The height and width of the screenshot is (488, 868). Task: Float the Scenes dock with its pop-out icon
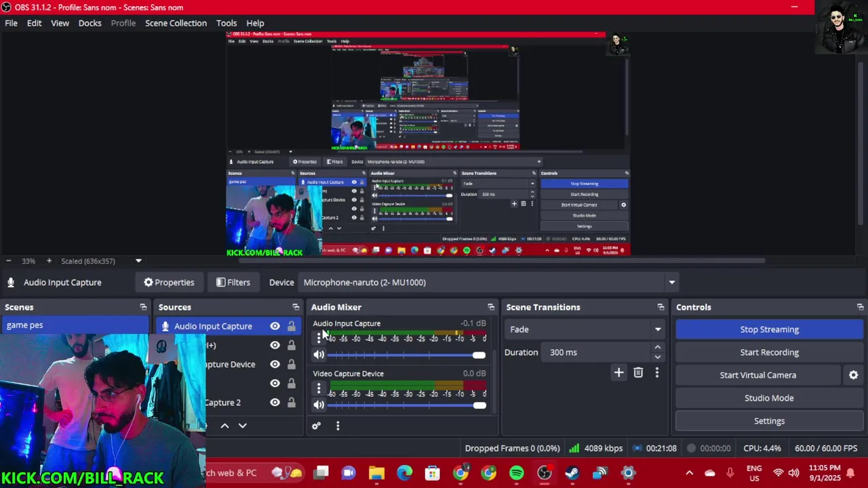click(143, 307)
